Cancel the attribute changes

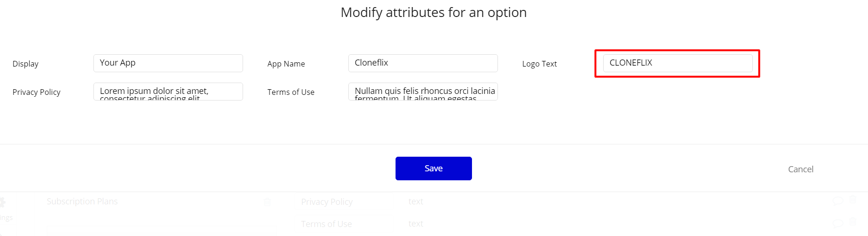pyautogui.click(x=801, y=169)
